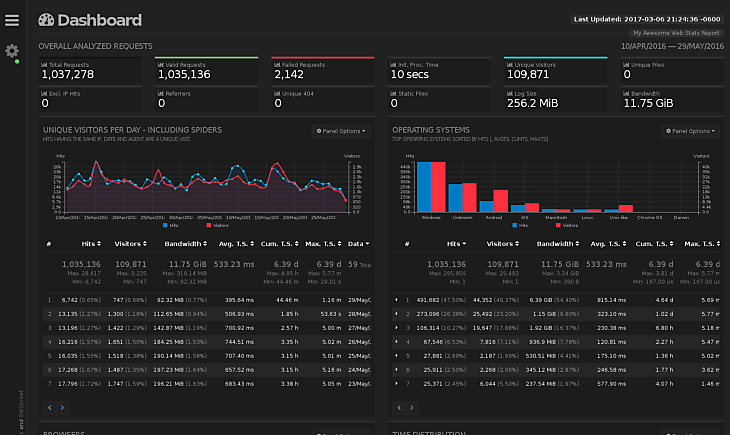Viewport: 730px width, 435px height.
Task: Sort operating systems table by Hits column
Action: pos(456,244)
